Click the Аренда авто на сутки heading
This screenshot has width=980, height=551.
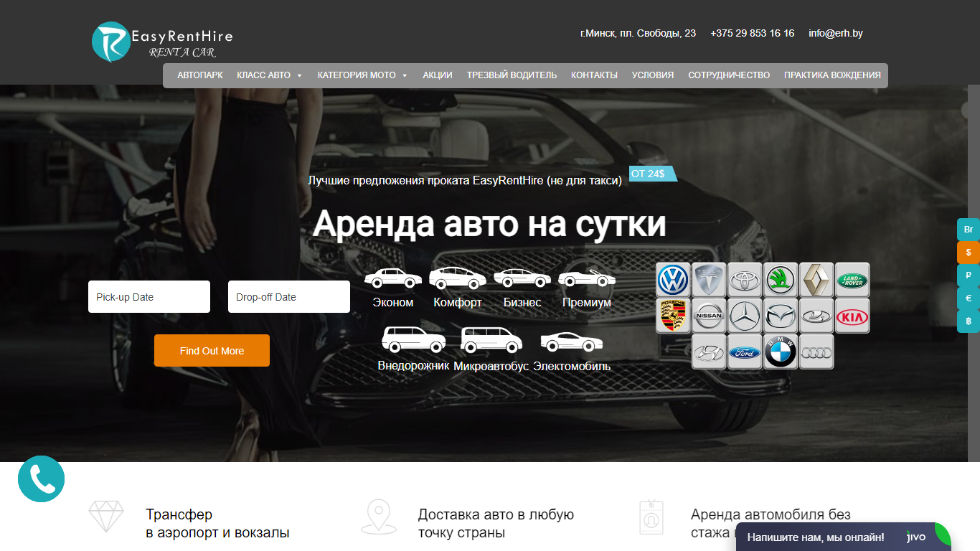pyautogui.click(x=489, y=224)
